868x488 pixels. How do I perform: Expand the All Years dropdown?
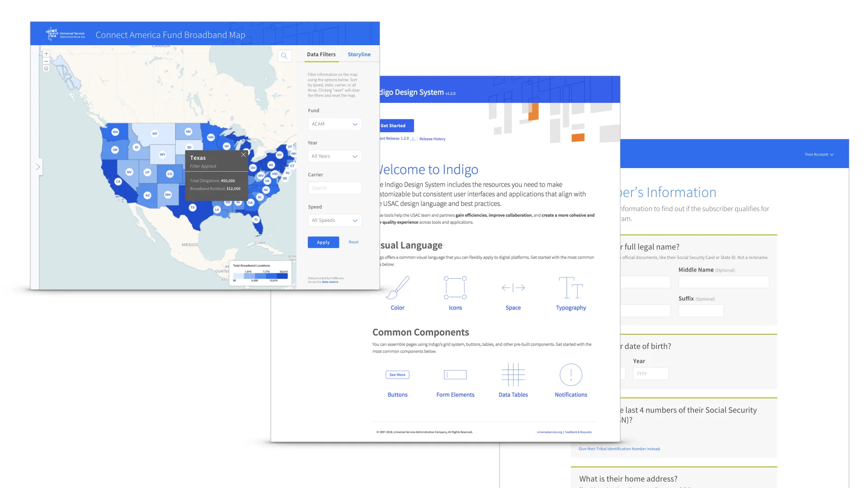[335, 156]
